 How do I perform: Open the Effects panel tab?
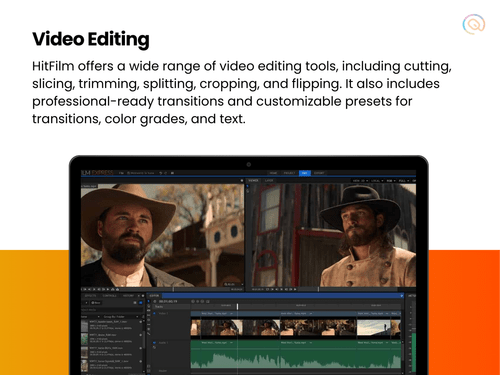click(x=90, y=296)
